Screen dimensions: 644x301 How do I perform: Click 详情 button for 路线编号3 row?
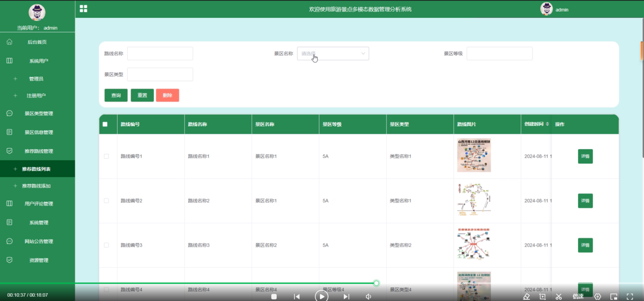585,245
